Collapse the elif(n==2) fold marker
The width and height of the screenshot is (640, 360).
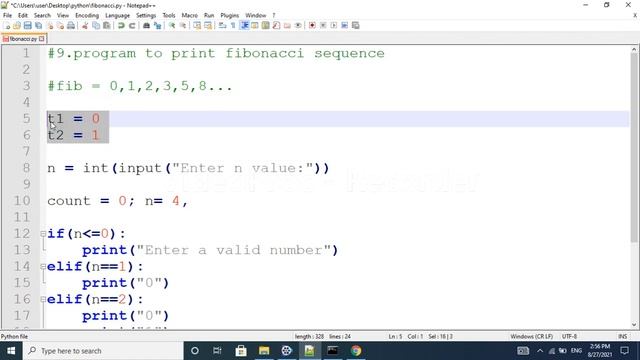(x=43, y=299)
